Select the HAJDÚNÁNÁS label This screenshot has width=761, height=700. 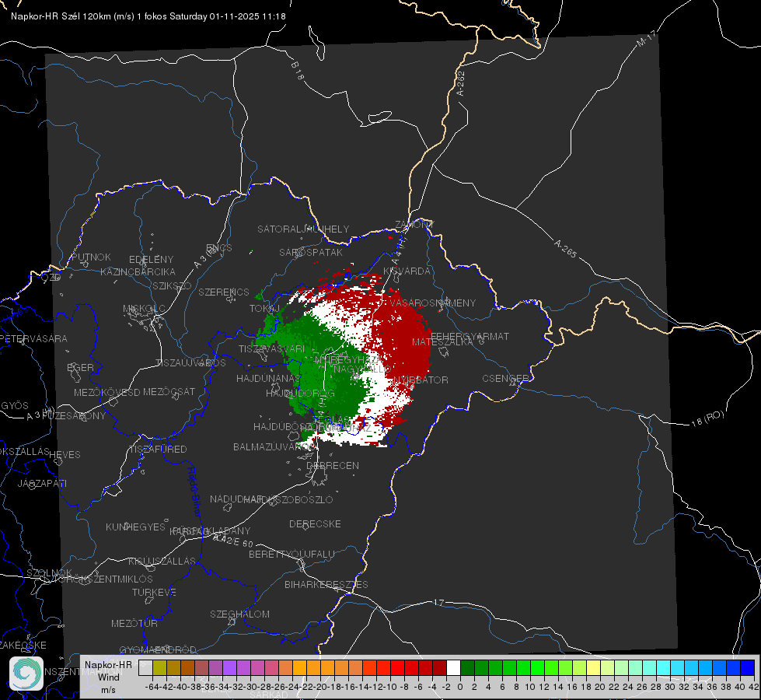(x=268, y=378)
